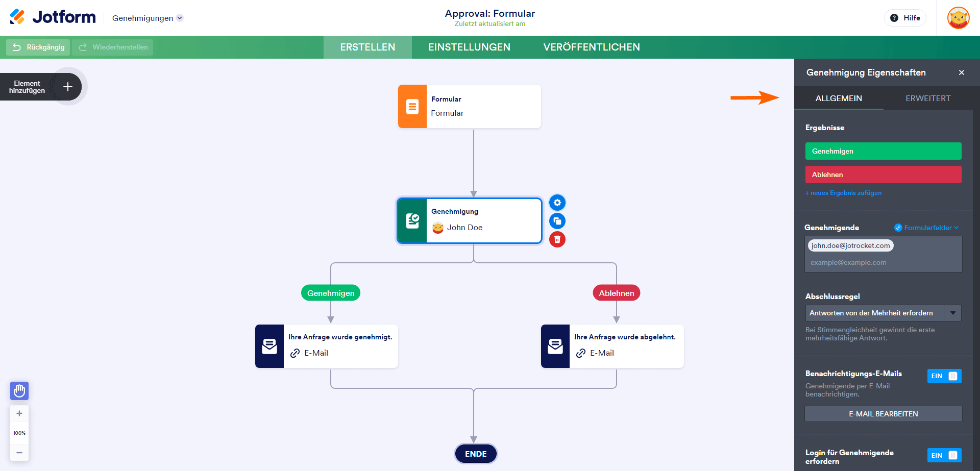The image size is (980, 471).
Task: Toggle Login für Genehmigende erfordern switch
Action: (944, 455)
